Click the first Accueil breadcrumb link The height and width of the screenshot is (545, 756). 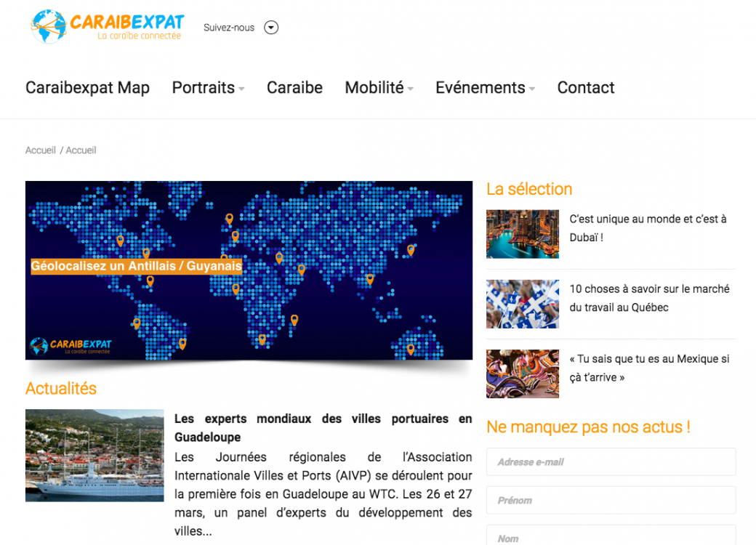[41, 150]
